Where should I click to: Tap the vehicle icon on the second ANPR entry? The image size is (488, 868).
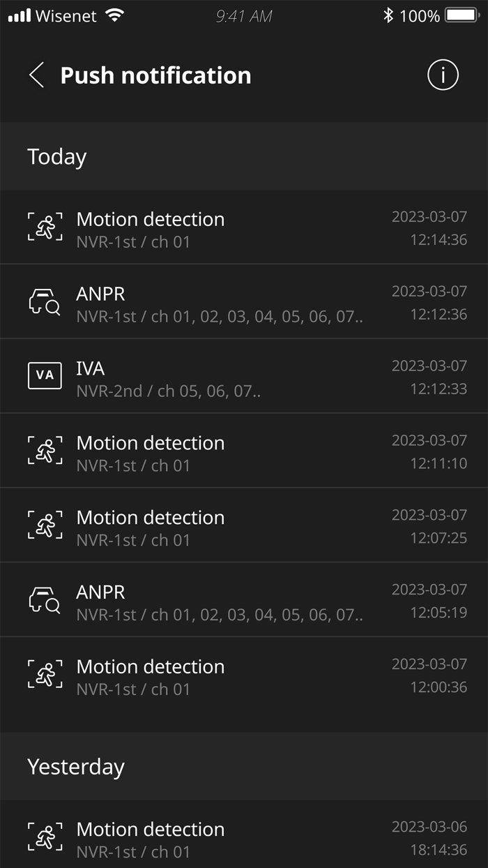click(x=45, y=599)
